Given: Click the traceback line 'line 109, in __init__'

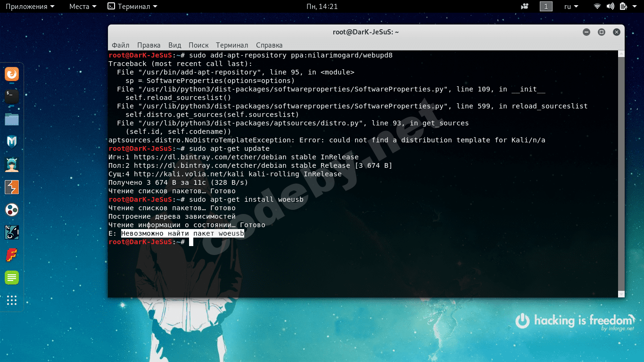Looking at the screenshot, I should pyautogui.click(x=331, y=89).
